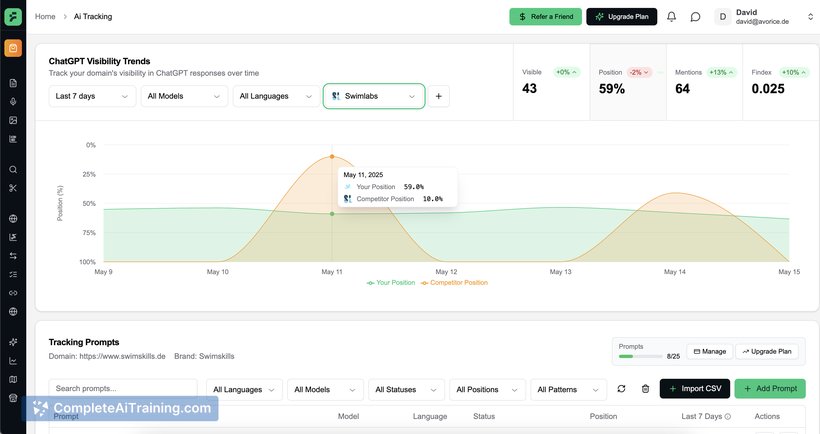
Task: Click the green app logo in sidebar
Action: pyautogui.click(x=13, y=17)
